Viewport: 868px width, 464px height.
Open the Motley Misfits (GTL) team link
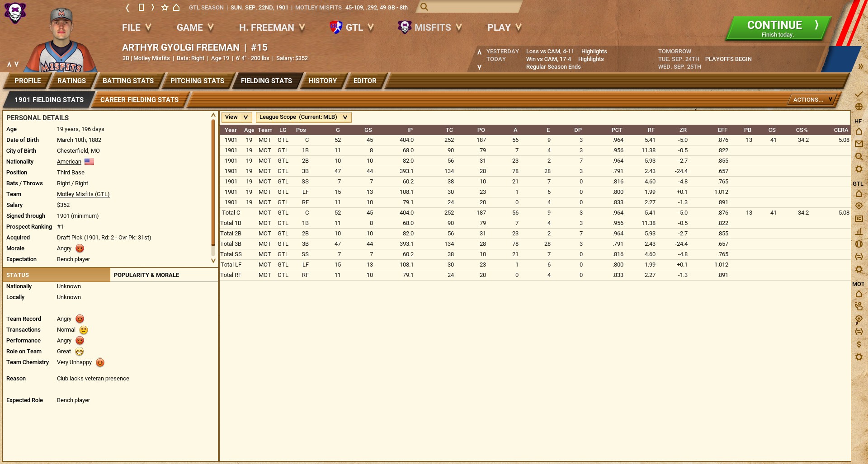point(83,194)
